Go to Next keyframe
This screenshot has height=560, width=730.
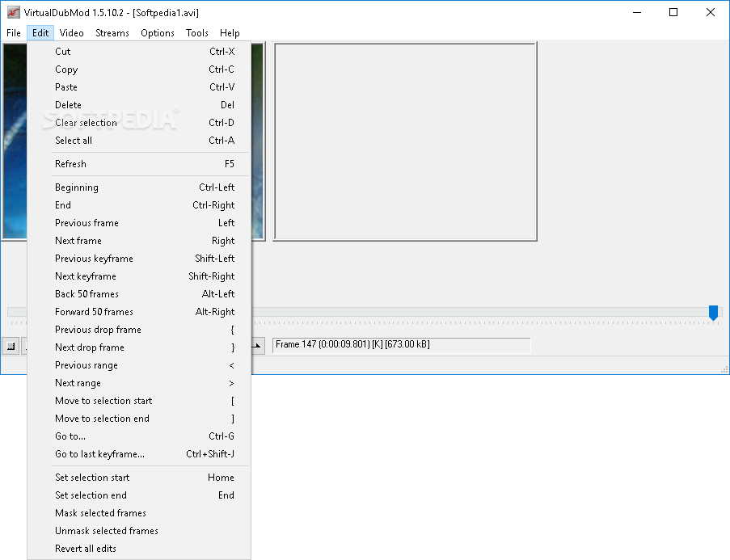pos(139,276)
